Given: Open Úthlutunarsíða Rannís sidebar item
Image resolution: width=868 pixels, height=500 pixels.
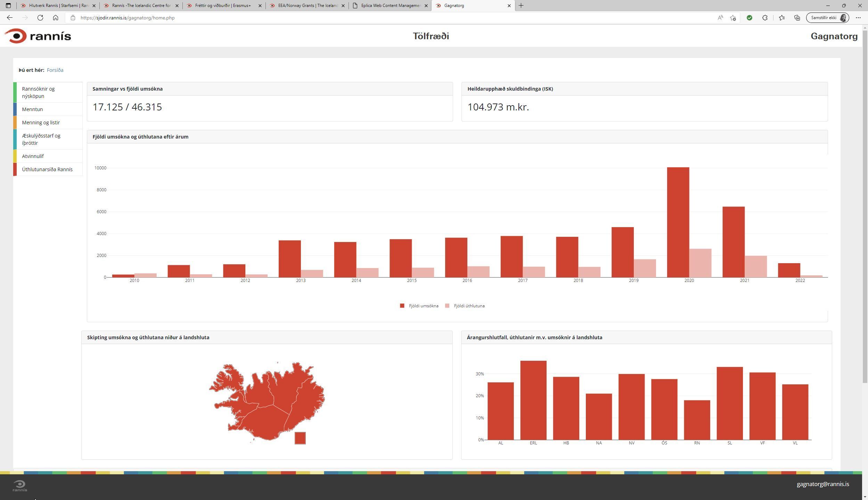Looking at the screenshot, I should (x=47, y=169).
